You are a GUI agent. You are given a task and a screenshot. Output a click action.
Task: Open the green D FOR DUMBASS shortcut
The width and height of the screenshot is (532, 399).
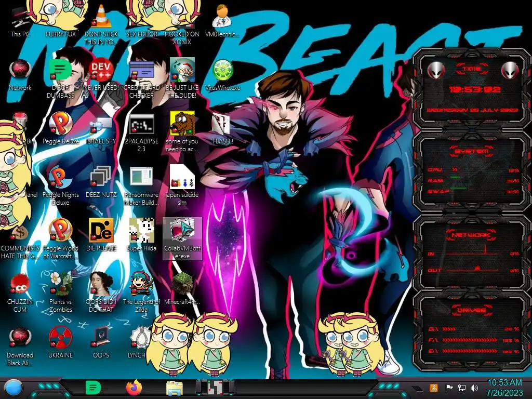(60, 79)
